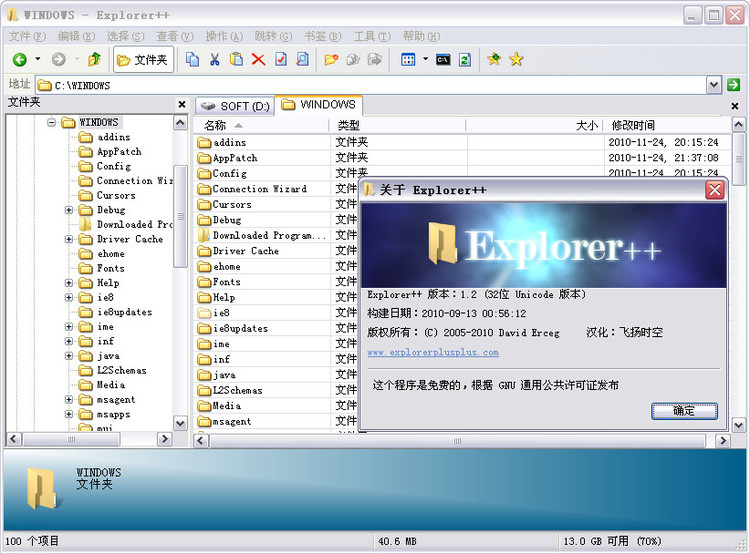
Task: Click the grey Forward navigation arrow
Action: point(58,60)
